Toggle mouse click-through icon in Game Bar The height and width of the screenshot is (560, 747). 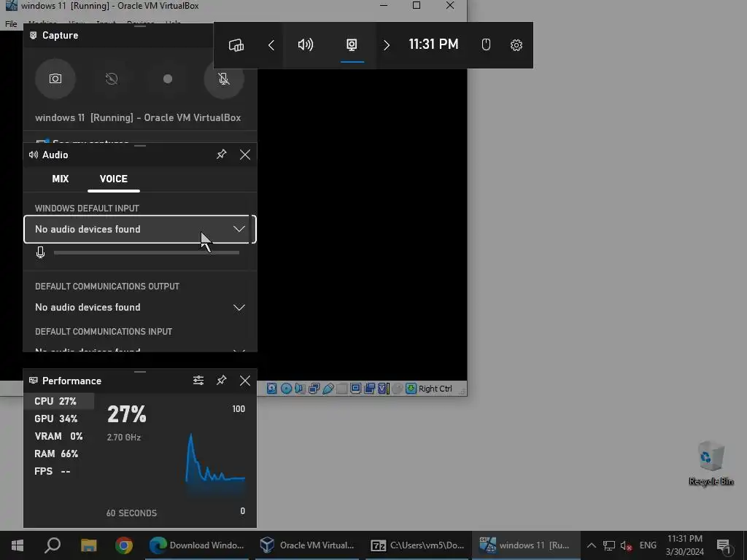(x=485, y=45)
